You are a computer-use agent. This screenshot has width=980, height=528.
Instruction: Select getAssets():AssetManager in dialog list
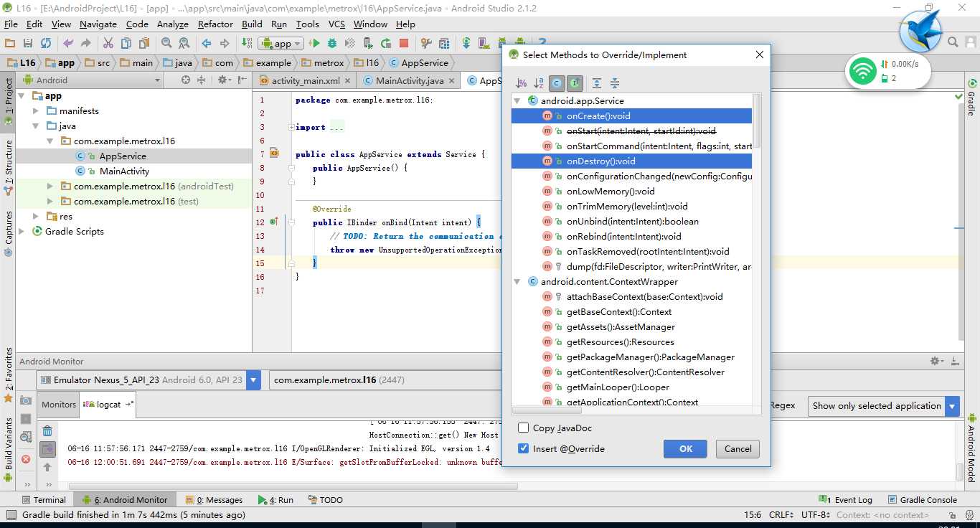coord(631,327)
